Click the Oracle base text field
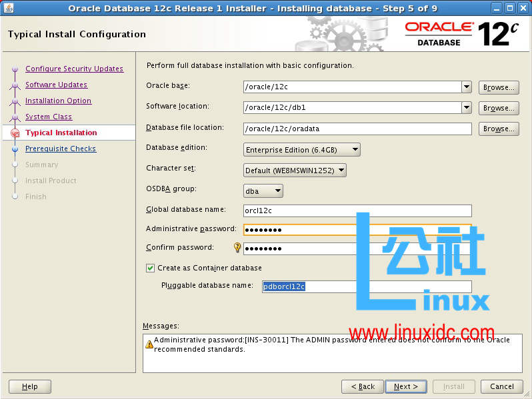 coord(353,87)
